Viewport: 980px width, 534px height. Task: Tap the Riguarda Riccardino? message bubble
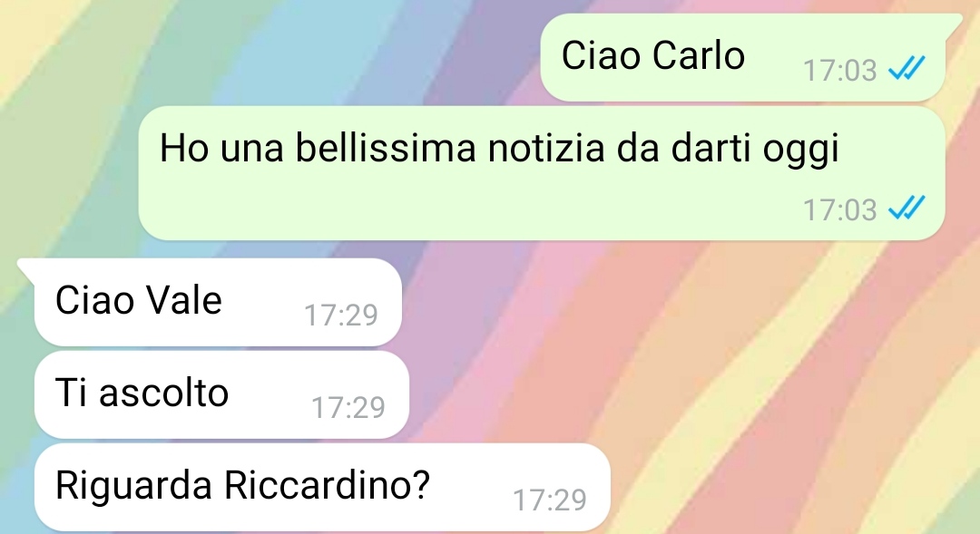click(x=322, y=487)
